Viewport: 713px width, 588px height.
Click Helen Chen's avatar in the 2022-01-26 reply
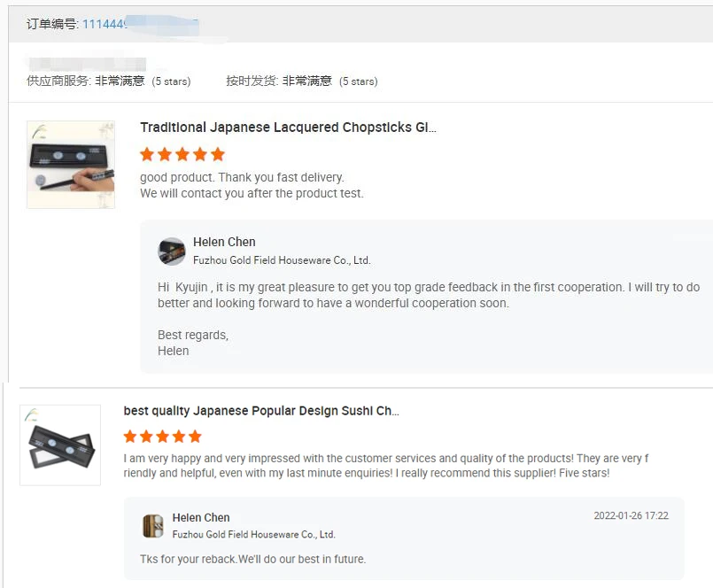[153, 526]
